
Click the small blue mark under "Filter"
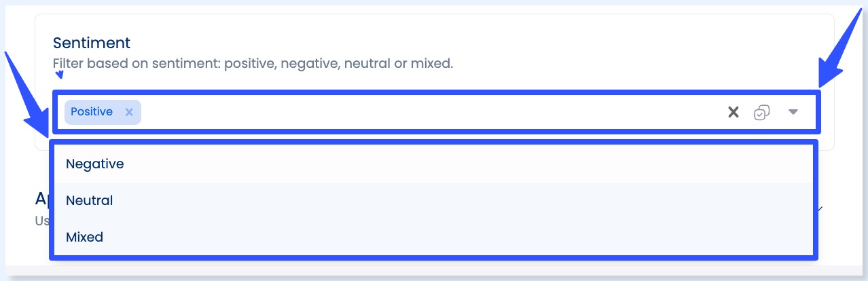[59, 75]
